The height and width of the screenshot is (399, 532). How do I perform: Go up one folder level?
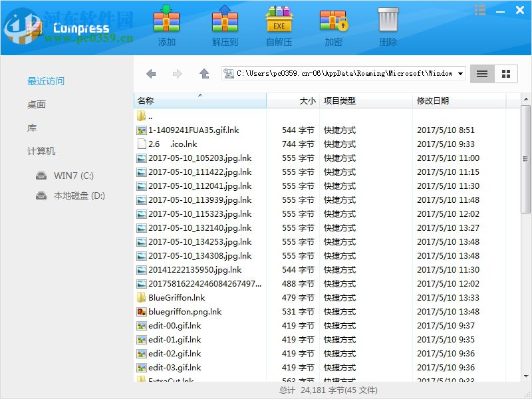[204, 73]
